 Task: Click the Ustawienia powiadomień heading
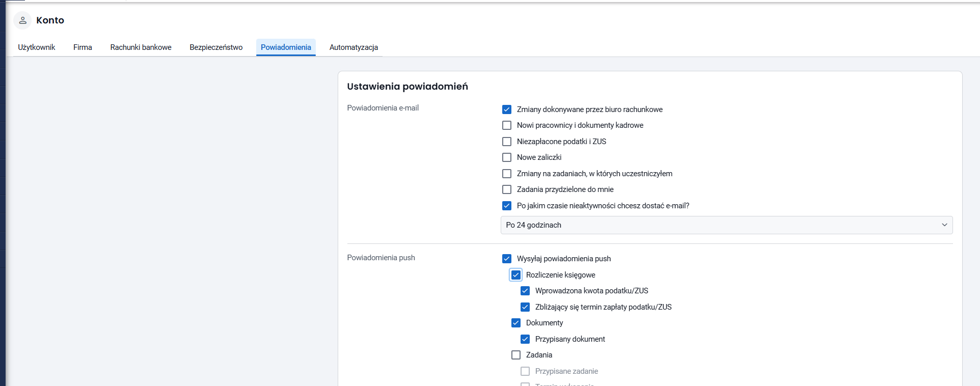click(407, 87)
